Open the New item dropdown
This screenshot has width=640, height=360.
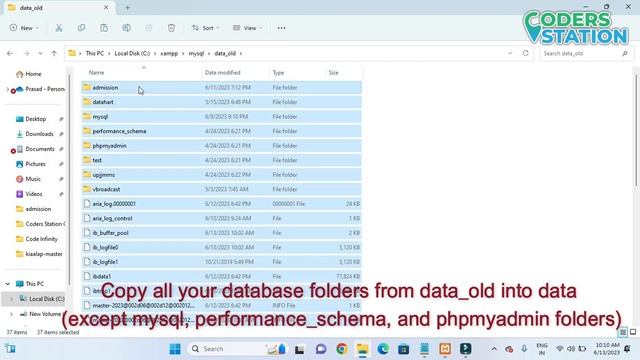(24, 28)
